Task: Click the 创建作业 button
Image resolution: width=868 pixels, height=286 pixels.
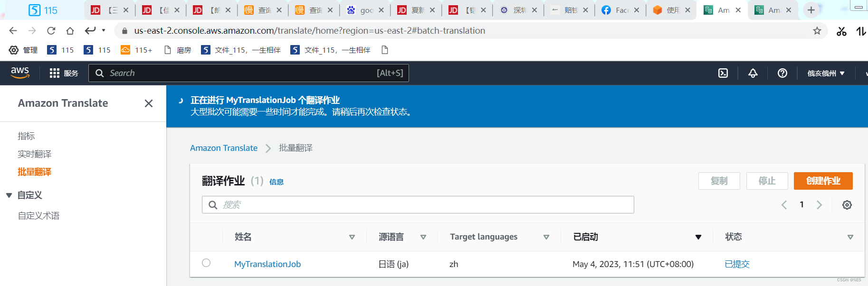Action: [823, 181]
